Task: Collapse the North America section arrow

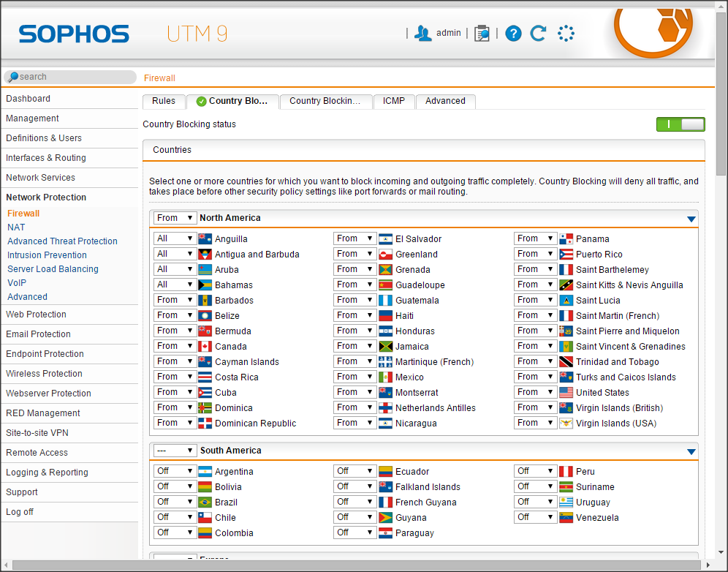Action: pos(691,219)
